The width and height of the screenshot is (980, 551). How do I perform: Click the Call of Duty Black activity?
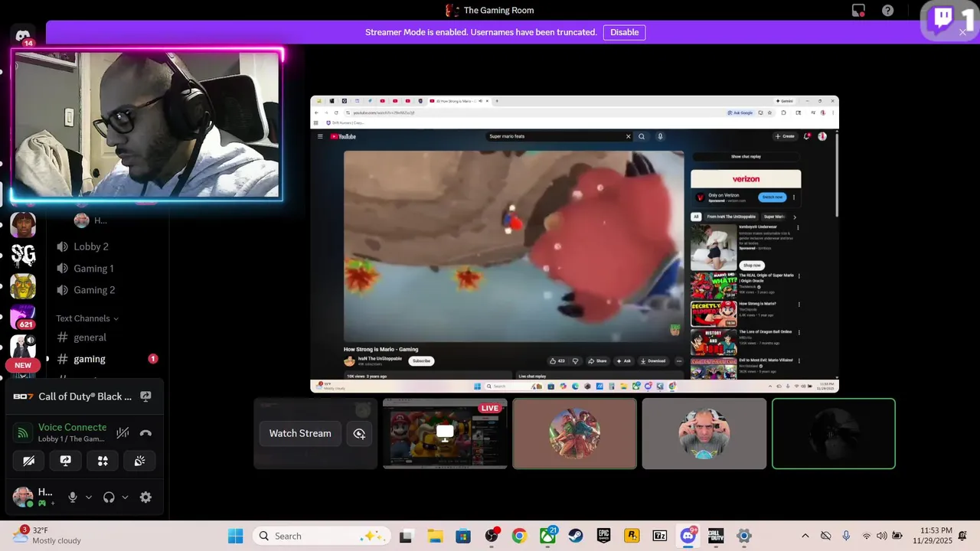pos(85,396)
